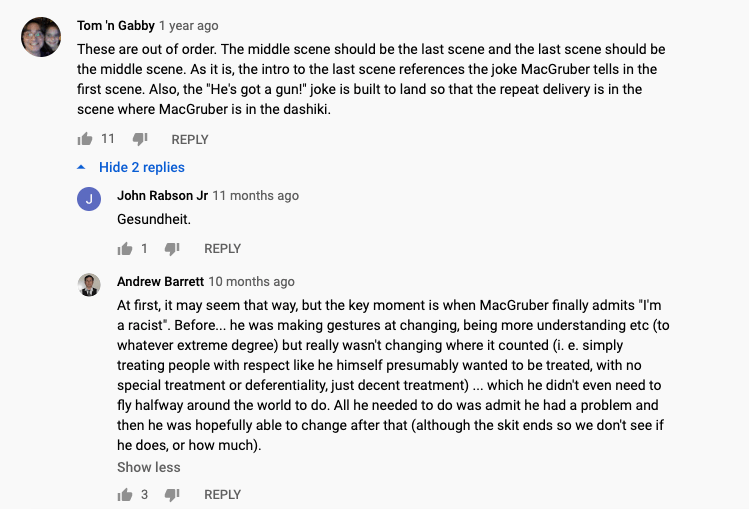
Task: Reply to Tom 'n Gabby's comment
Action: pos(190,139)
